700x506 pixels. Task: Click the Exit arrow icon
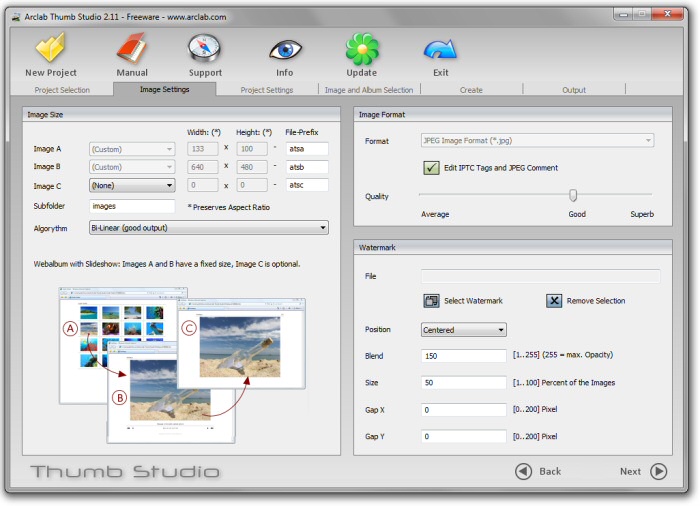(440, 49)
